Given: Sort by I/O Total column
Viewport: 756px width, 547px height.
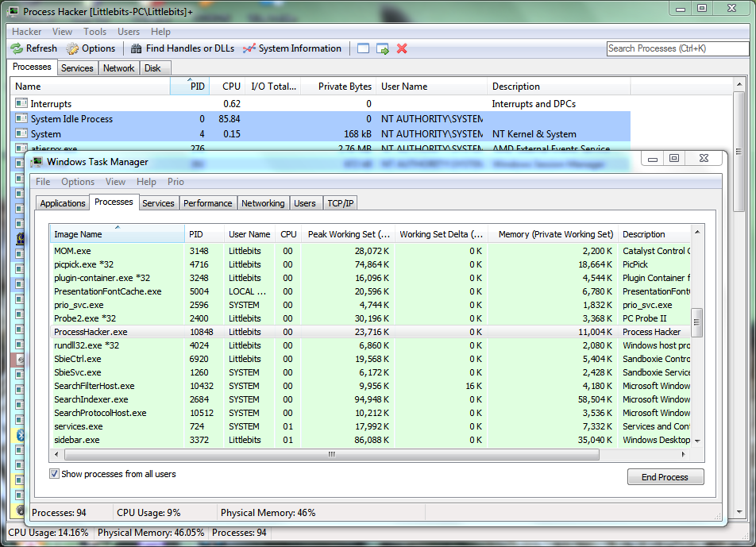Looking at the screenshot, I should (x=273, y=87).
